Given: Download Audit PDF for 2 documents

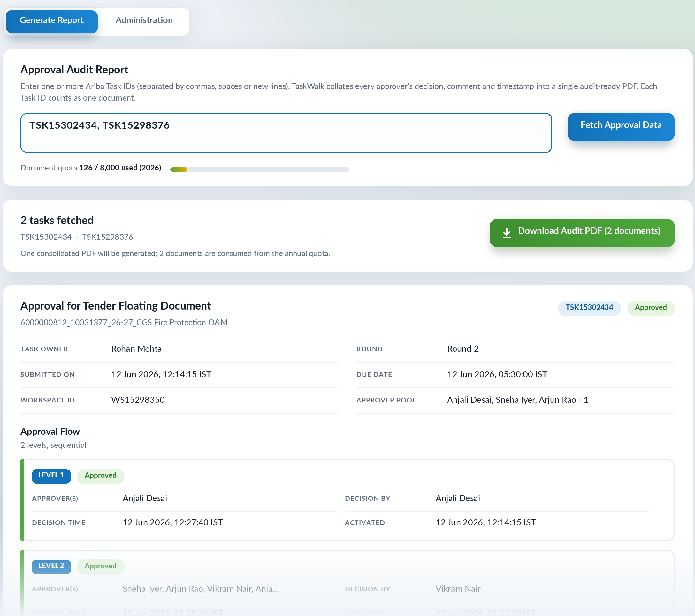Looking at the screenshot, I should pyautogui.click(x=582, y=232).
